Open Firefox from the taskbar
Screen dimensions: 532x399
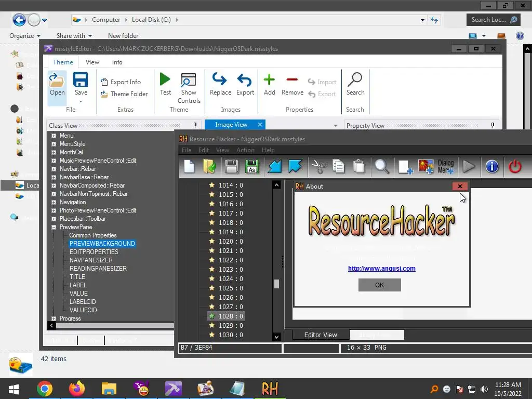pos(77,389)
